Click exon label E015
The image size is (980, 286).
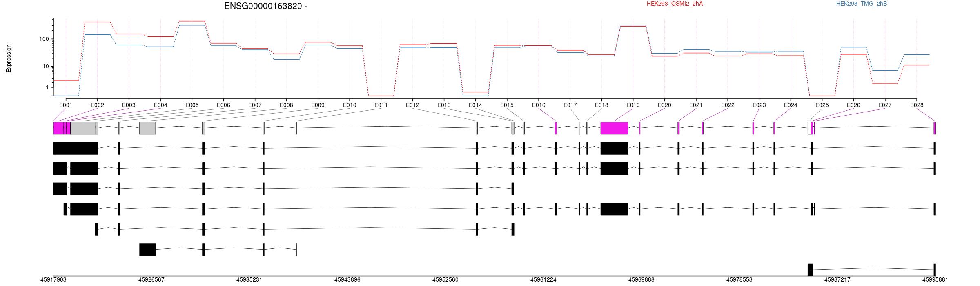coord(507,105)
